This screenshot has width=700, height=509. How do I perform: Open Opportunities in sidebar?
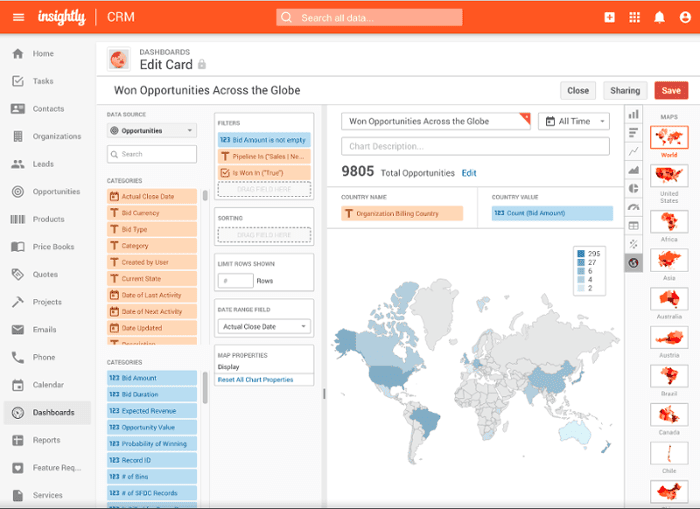click(56, 192)
